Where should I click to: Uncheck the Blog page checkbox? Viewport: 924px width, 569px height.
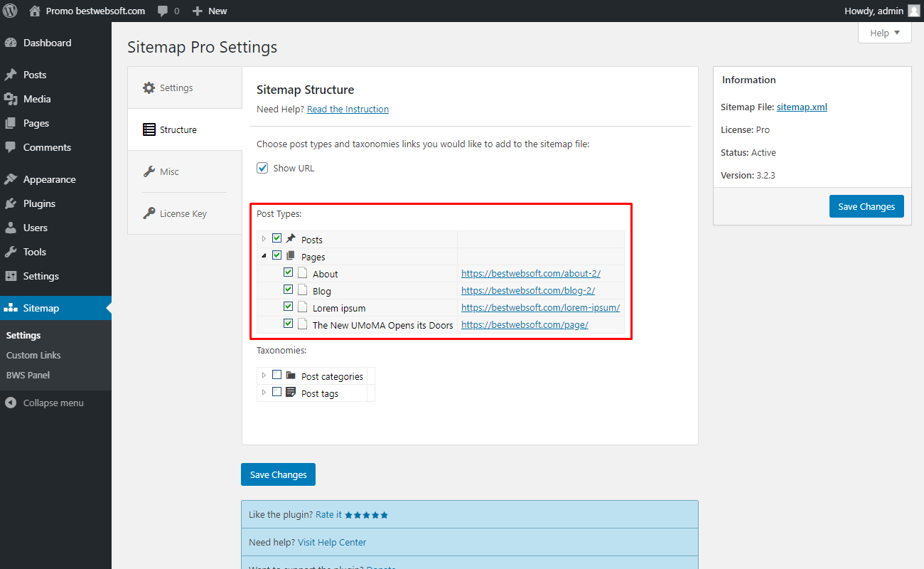(289, 289)
